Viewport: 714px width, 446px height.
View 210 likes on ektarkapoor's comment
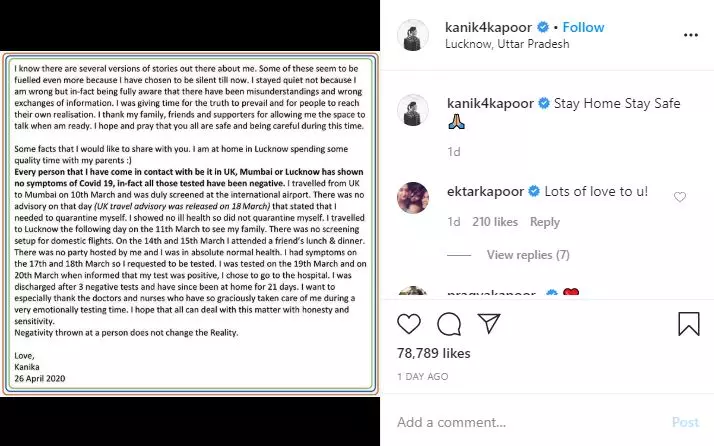(x=495, y=222)
